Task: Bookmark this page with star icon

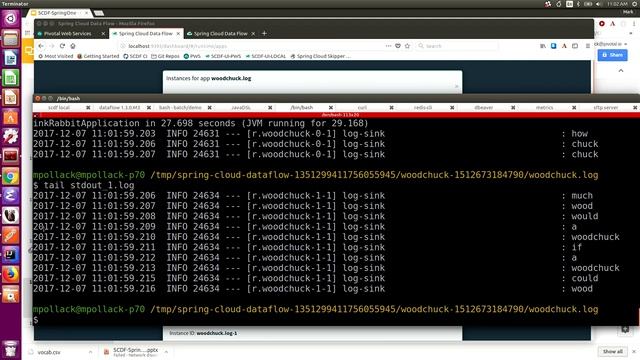Action: coord(407,46)
